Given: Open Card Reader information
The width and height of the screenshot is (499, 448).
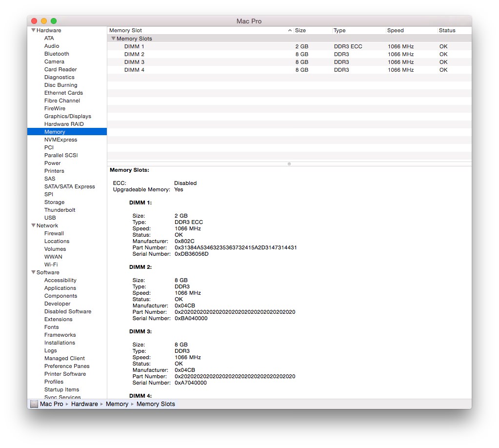Looking at the screenshot, I should 60,69.
